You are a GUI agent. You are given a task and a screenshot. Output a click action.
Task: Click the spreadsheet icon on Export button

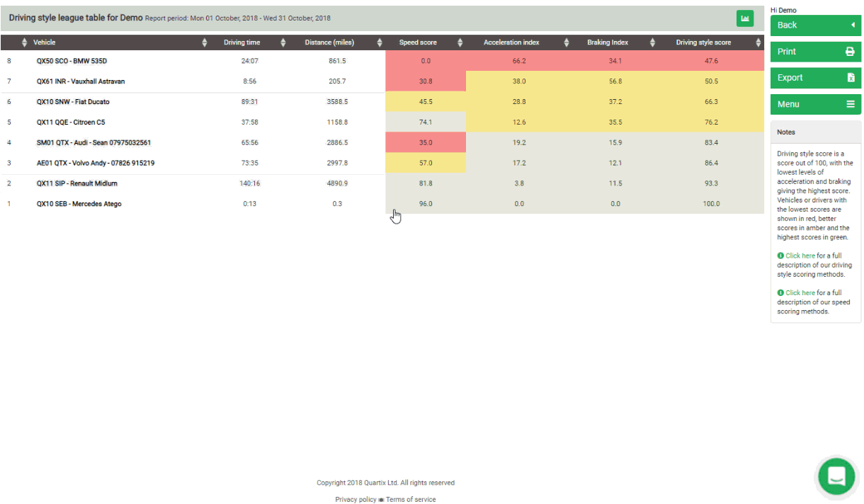[x=850, y=78]
